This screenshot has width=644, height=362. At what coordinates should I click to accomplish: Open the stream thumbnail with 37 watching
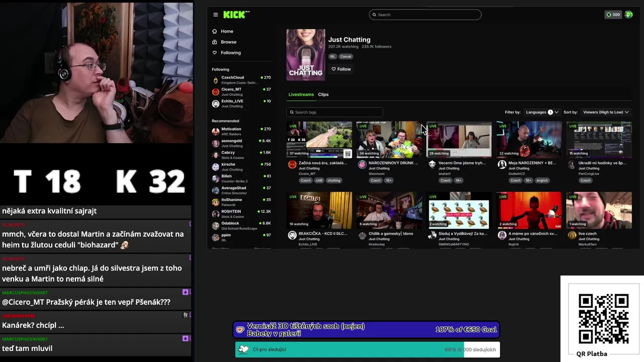point(319,139)
